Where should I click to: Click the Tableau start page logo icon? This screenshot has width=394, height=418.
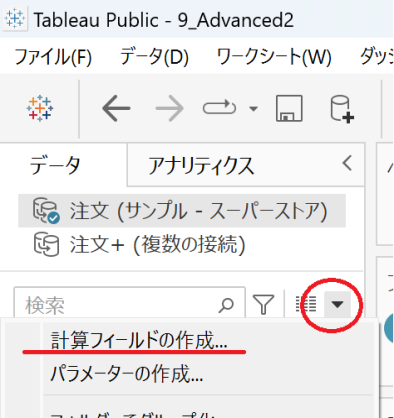point(40,108)
